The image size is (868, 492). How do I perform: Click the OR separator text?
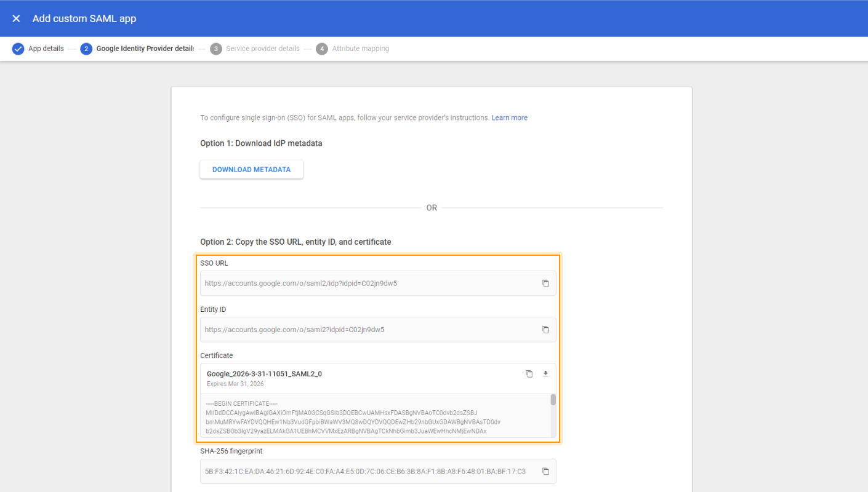point(432,208)
